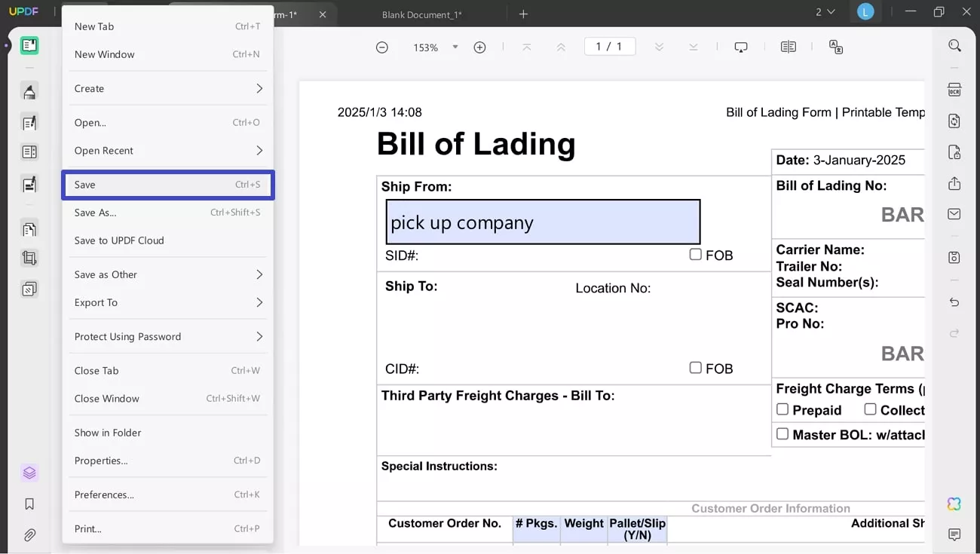Enable two-page view layout

(x=789, y=47)
